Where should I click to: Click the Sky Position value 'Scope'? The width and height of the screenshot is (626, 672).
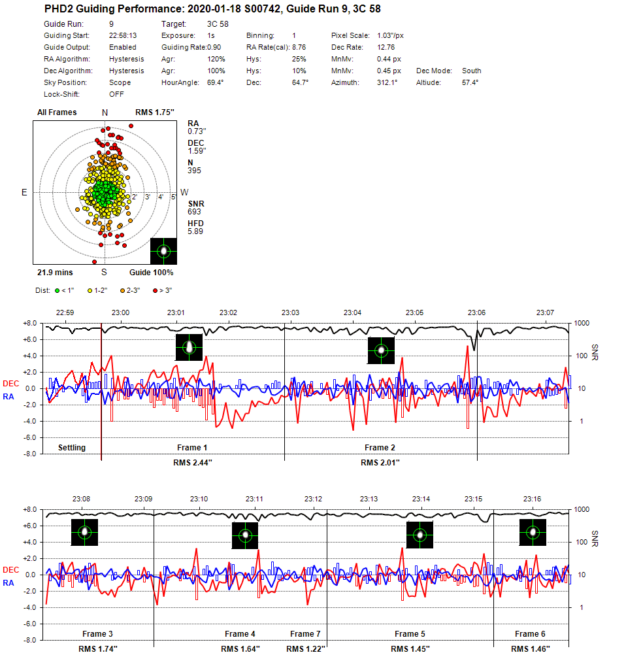pos(120,83)
